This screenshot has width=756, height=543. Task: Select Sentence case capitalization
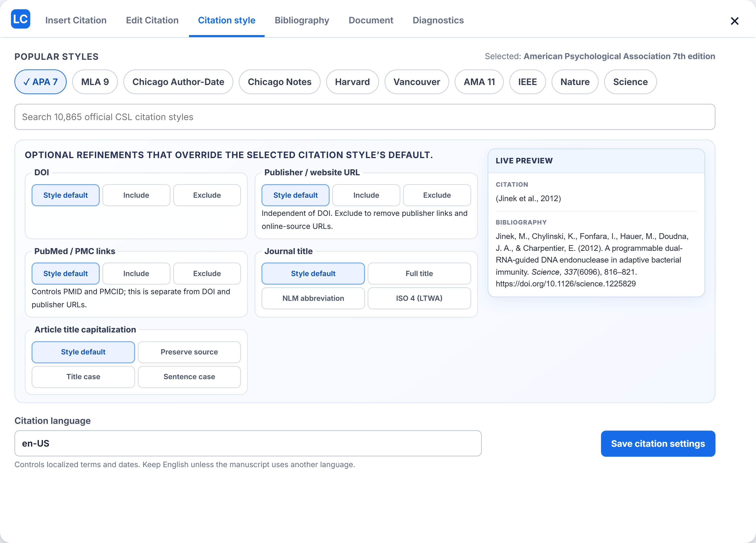pos(189,377)
